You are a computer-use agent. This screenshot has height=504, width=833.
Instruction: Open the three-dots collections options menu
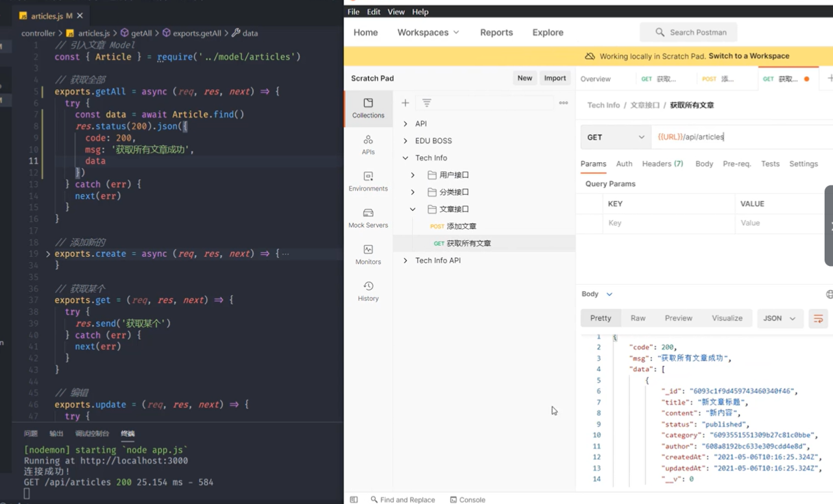coord(563,103)
